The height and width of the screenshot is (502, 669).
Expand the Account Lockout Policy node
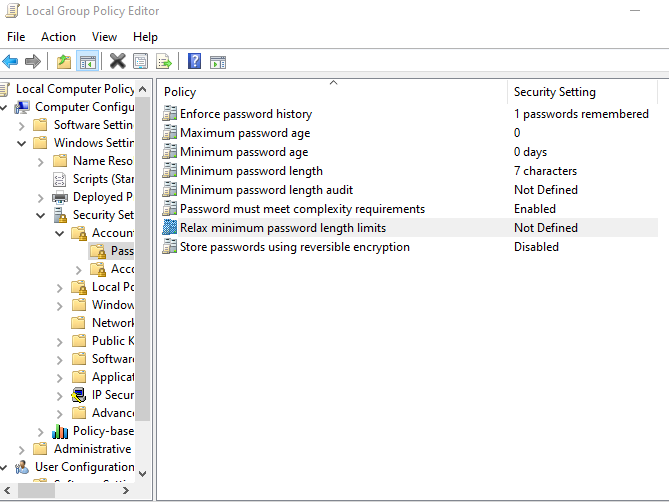coord(79,270)
